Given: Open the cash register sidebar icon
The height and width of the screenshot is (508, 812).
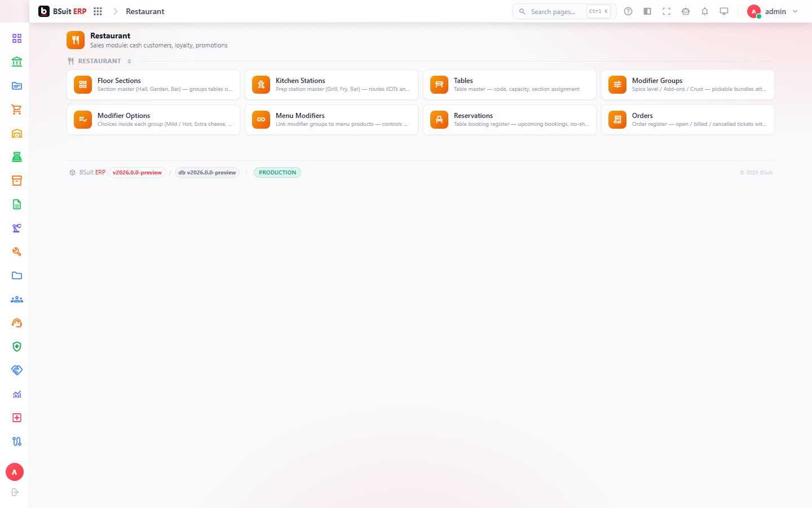Looking at the screenshot, I should point(17,157).
